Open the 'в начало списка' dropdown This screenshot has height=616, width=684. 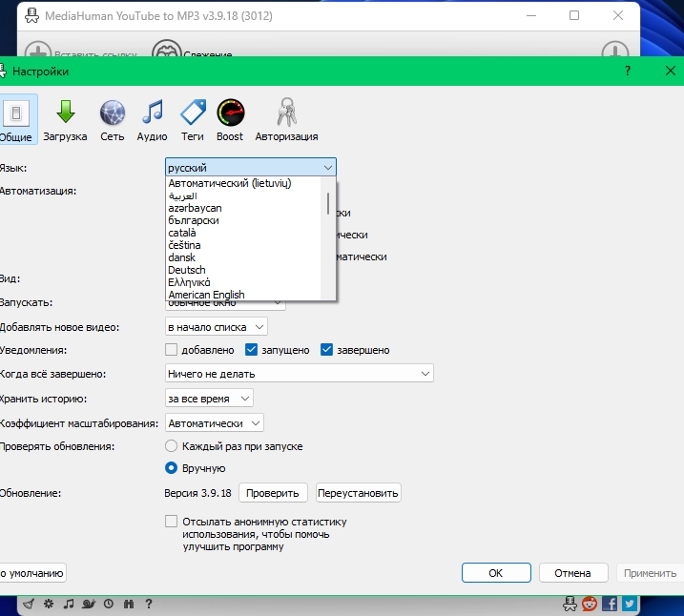(x=217, y=327)
